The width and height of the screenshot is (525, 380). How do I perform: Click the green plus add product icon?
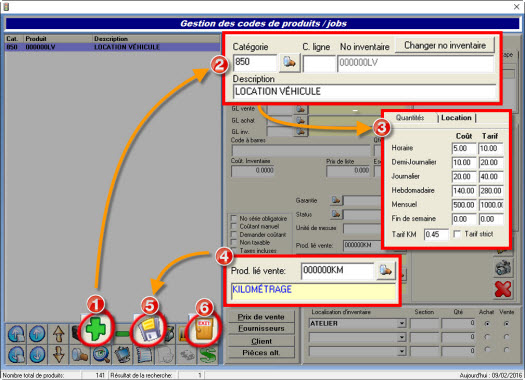[96, 329]
